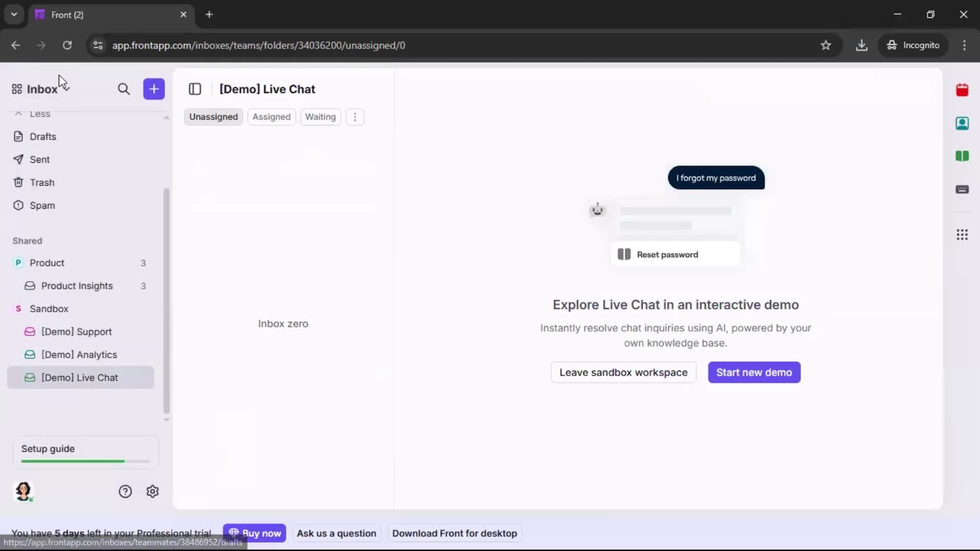Click the Setup guide progress bar
Screen dimensions: 980x551
(85, 461)
